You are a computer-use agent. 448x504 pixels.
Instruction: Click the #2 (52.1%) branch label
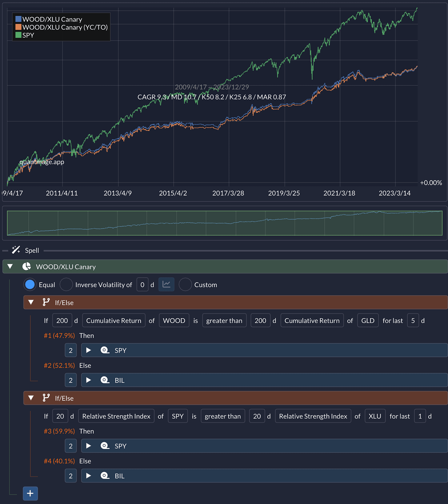pyautogui.click(x=59, y=365)
